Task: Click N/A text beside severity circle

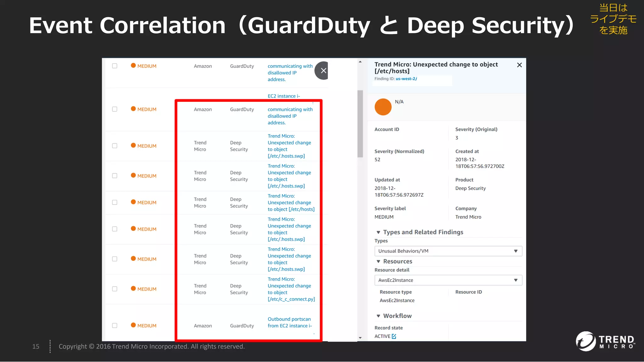Action: coord(399,102)
